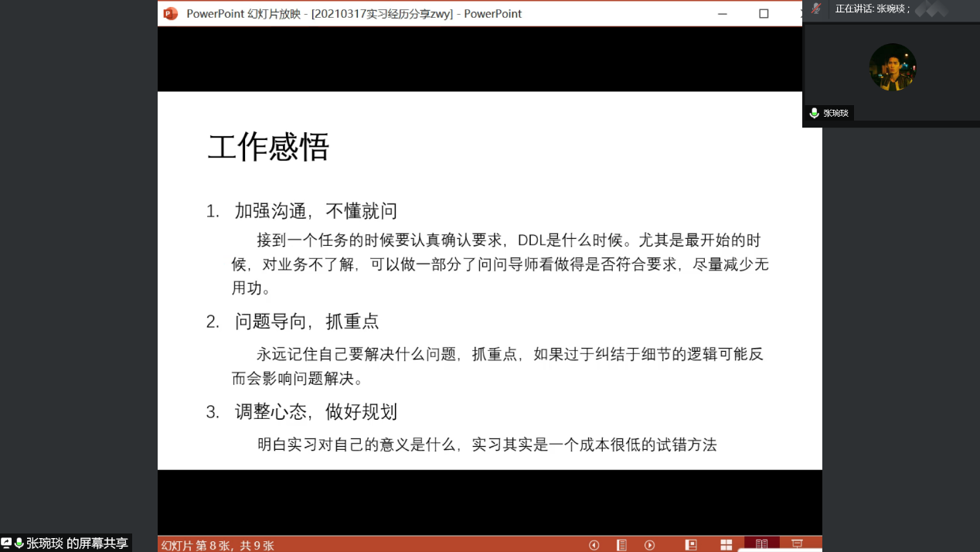980x552 pixels.
Task: Unmute the crossed-out microphone in the meeting bar
Action: [x=817, y=10]
